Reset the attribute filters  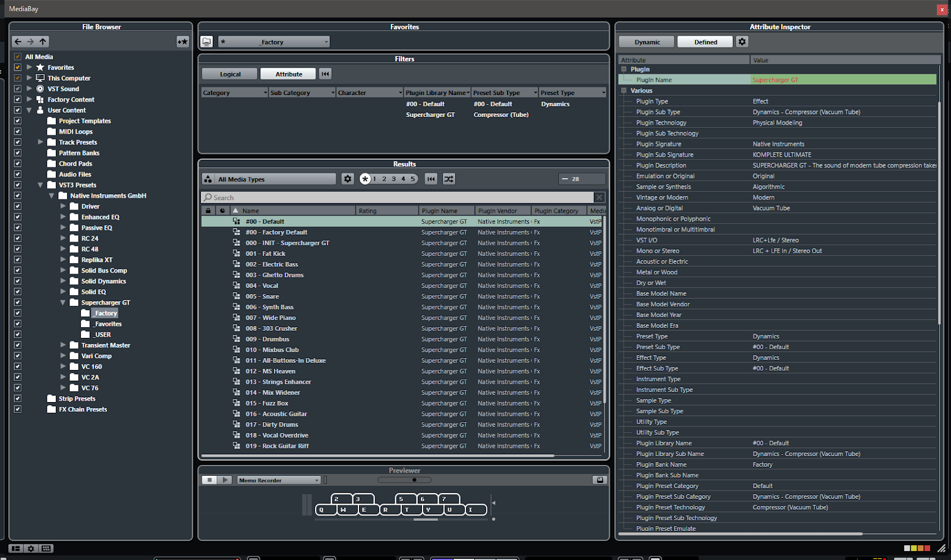coord(325,74)
